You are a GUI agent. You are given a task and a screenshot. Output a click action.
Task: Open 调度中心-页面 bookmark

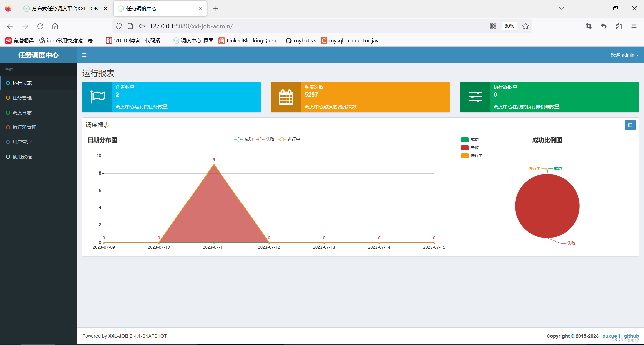(x=194, y=40)
